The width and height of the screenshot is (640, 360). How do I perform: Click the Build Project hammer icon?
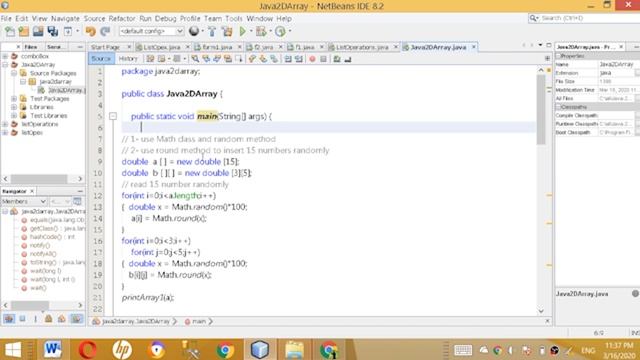click(x=212, y=31)
